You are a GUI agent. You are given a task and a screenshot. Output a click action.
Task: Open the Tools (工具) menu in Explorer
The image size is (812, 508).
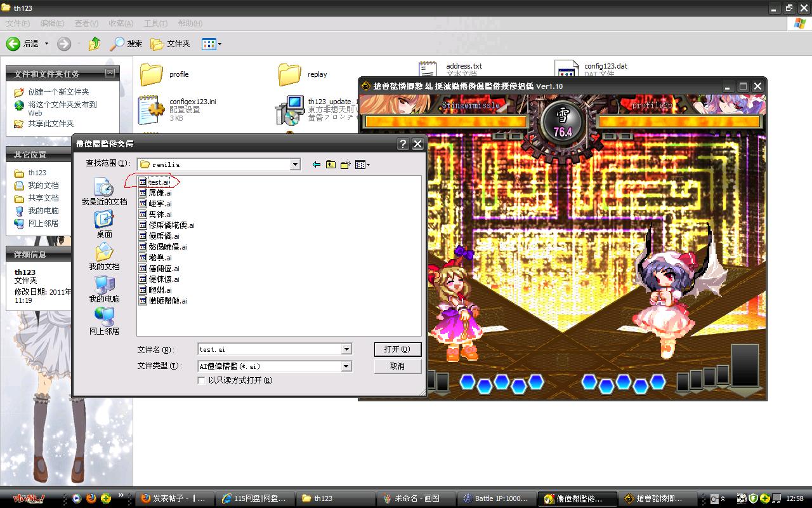(x=155, y=23)
